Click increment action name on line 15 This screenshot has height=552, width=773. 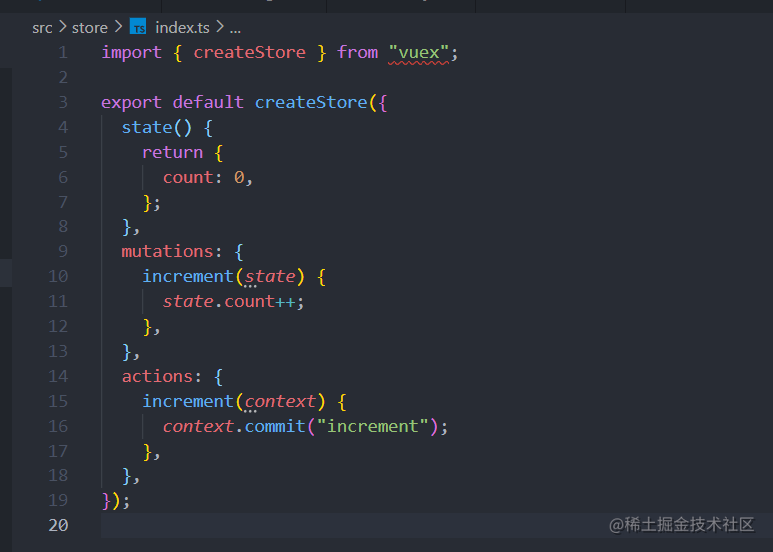point(188,401)
